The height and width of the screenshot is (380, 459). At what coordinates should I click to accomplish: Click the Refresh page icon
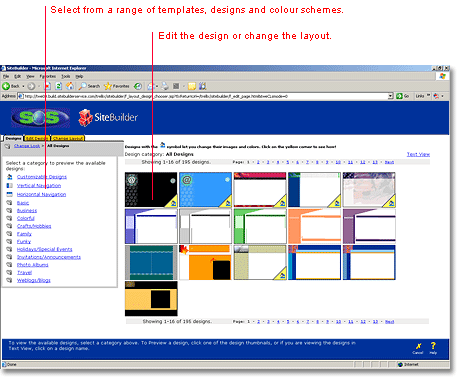point(59,86)
